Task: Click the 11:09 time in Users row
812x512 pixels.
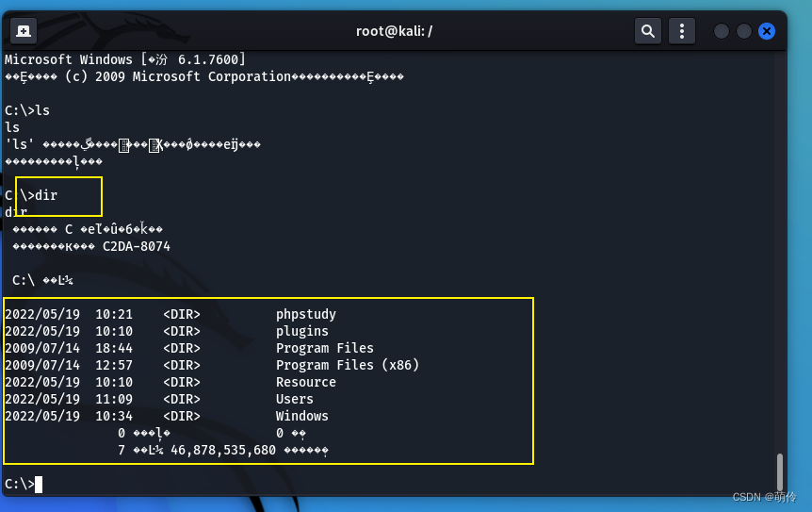Action: [x=114, y=399]
